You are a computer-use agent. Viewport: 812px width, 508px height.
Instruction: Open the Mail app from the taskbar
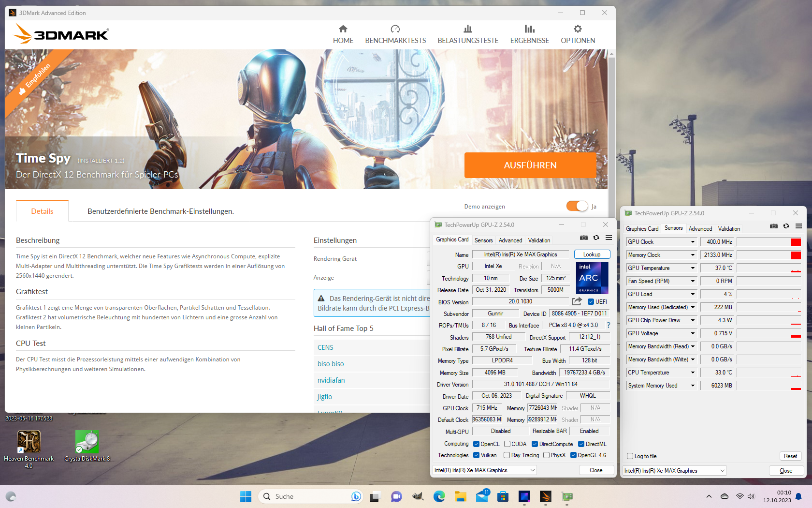tap(482, 496)
